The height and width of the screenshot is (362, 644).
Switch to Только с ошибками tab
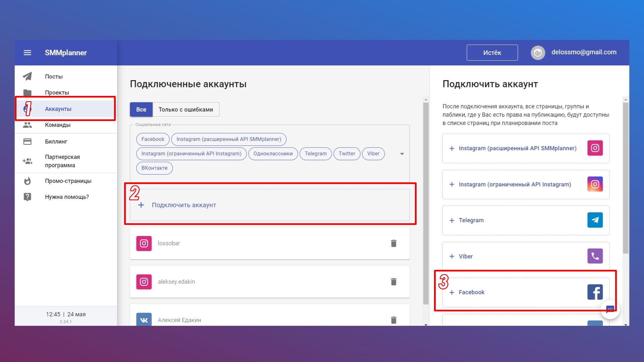click(185, 110)
